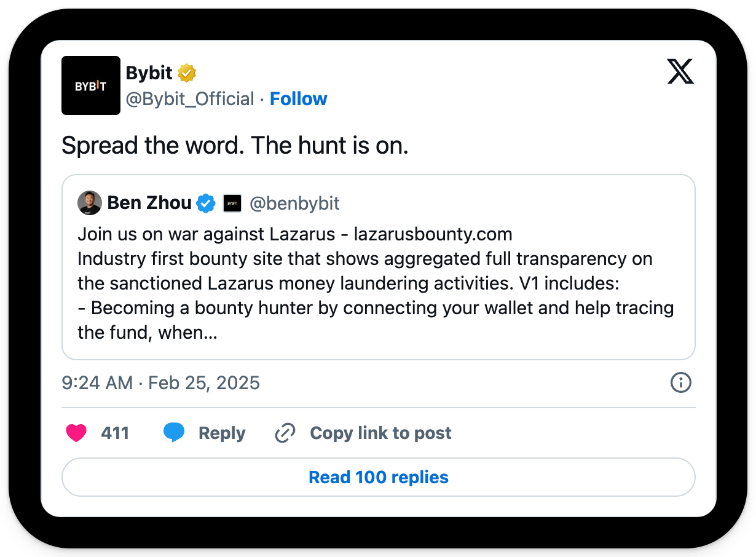Like the post with heart icon
The width and height of the screenshot is (756, 557).
77,433
